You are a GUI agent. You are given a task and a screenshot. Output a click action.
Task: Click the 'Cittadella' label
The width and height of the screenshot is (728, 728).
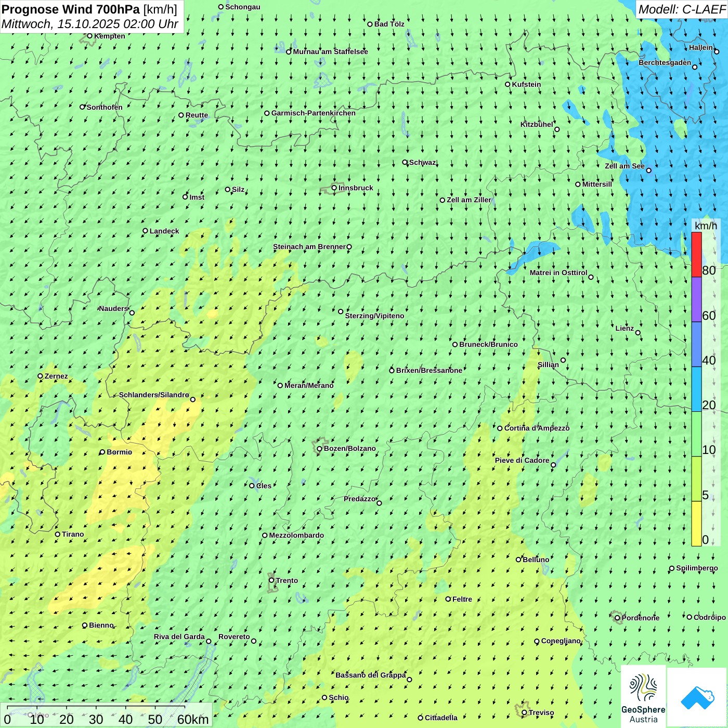[x=441, y=718]
